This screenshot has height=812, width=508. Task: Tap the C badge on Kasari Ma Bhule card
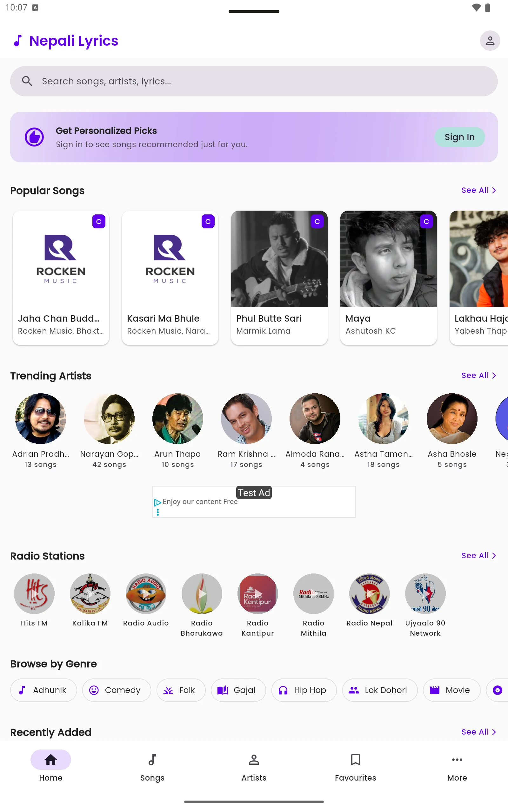click(x=208, y=221)
